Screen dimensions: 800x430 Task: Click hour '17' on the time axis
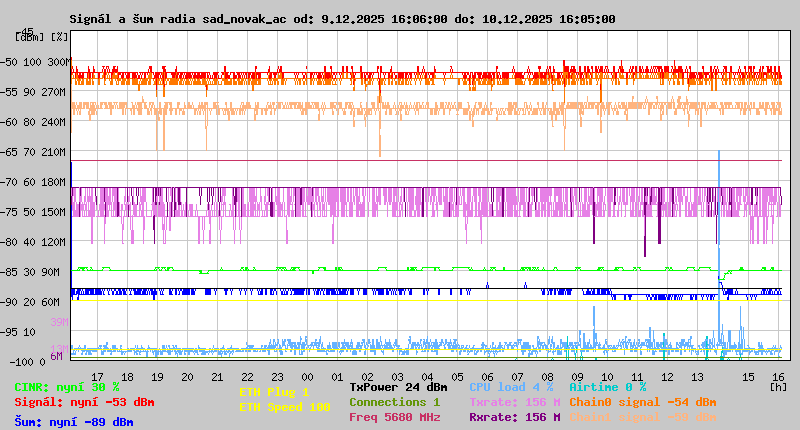tap(97, 377)
